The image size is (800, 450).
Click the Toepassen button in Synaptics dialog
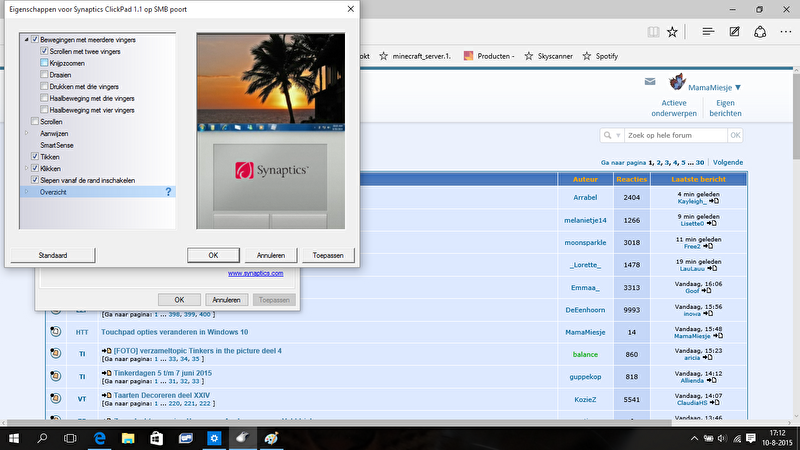(x=328, y=255)
